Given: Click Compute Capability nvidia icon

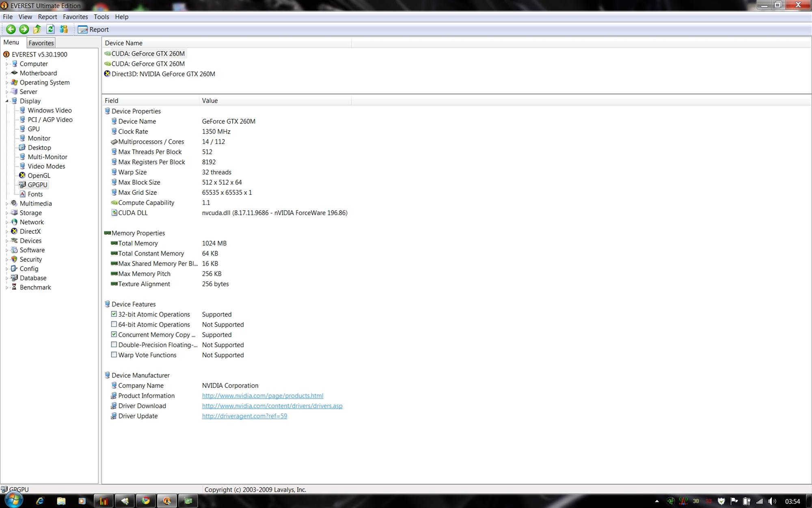Looking at the screenshot, I should click(x=114, y=202).
